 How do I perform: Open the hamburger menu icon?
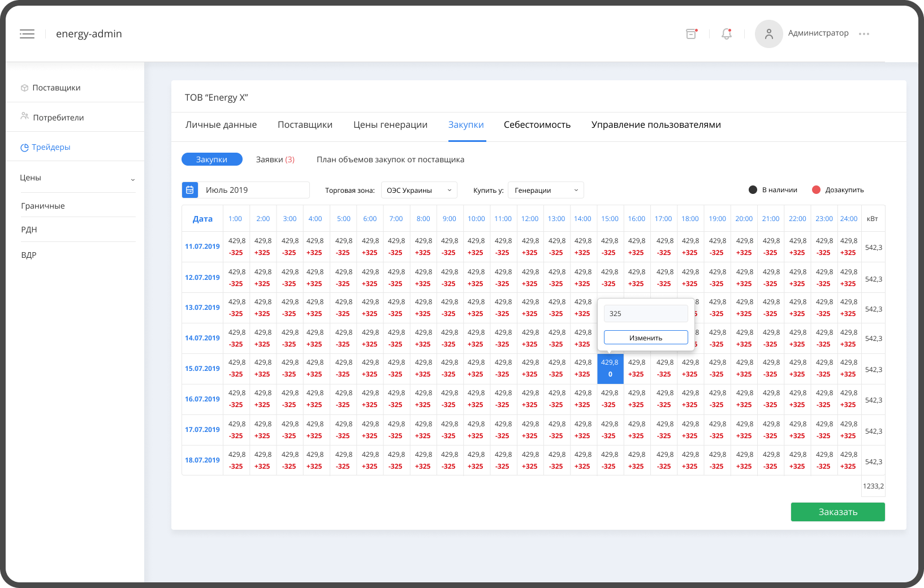point(27,34)
